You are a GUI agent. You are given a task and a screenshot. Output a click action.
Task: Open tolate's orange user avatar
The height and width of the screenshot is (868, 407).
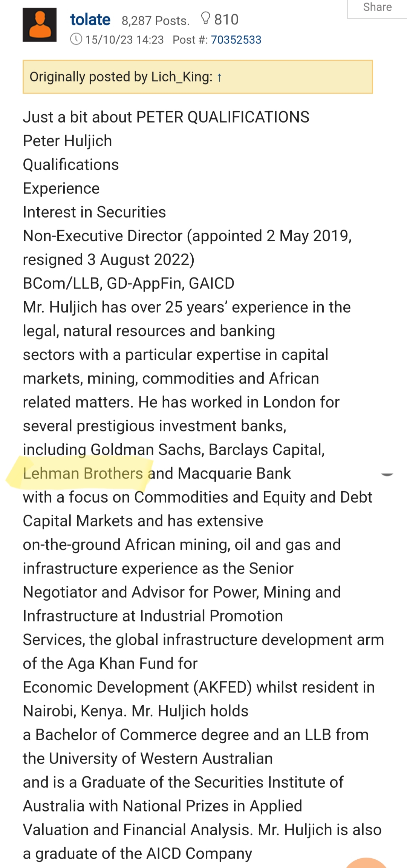point(40,25)
